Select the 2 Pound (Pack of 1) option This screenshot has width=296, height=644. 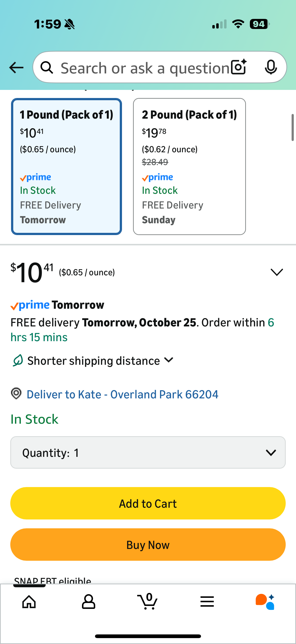[x=189, y=167]
